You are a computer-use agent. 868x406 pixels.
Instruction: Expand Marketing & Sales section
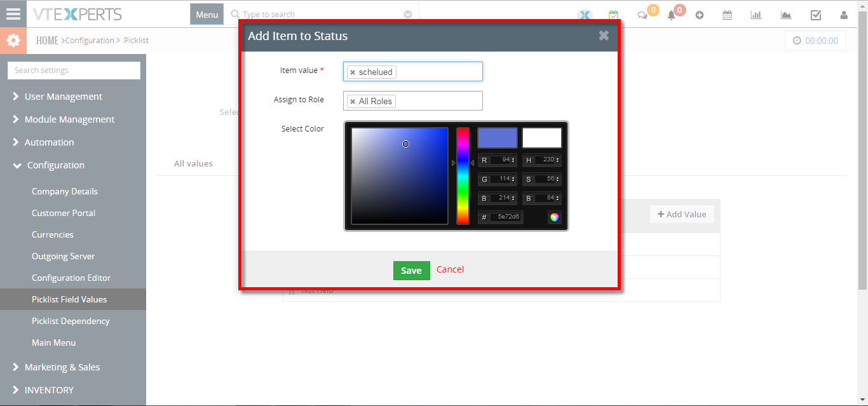coord(62,367)
